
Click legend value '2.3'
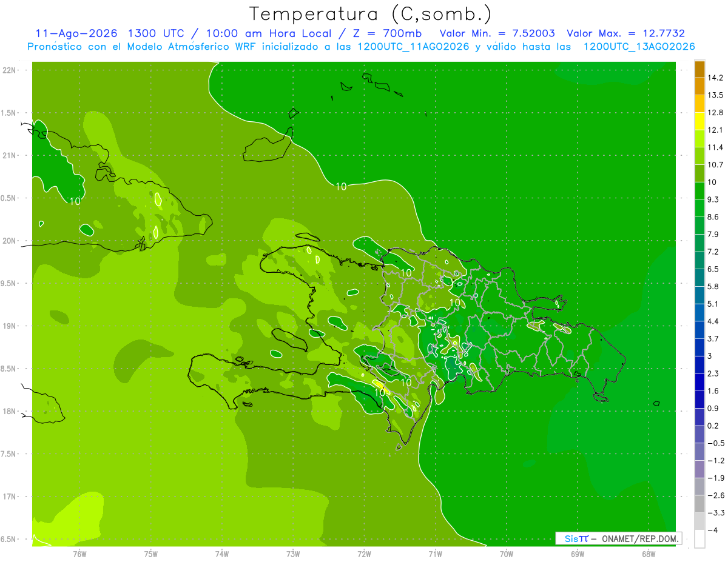[x=713, y=373]
